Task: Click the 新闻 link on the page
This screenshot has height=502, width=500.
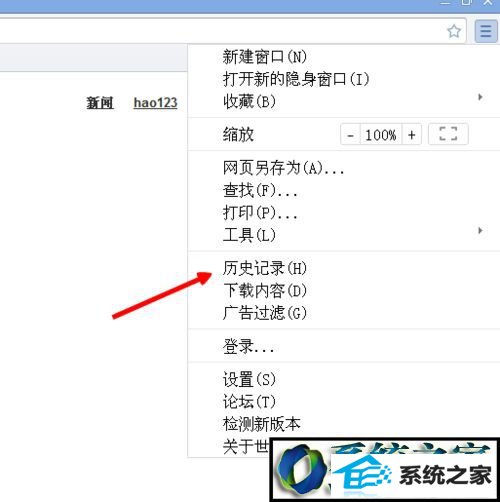Action: point(100,103)
